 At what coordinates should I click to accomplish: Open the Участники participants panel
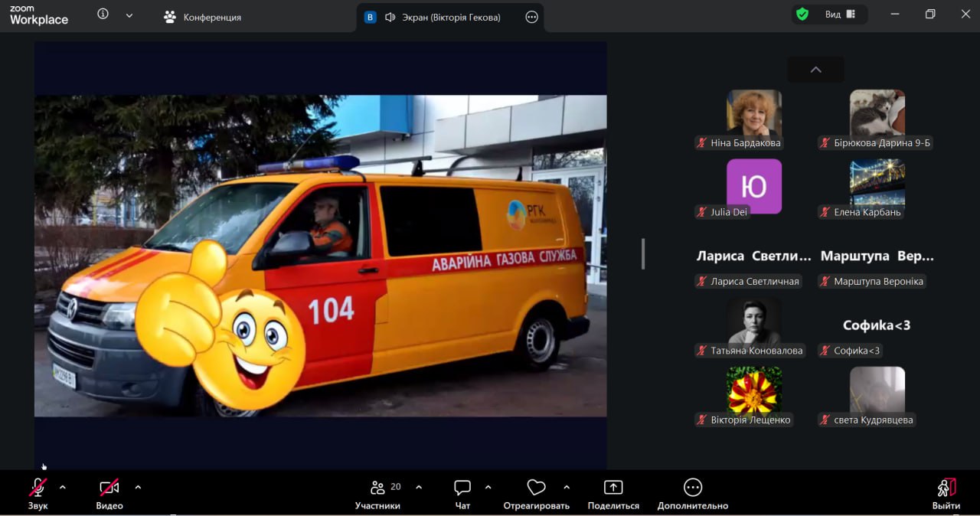[377, 494]
